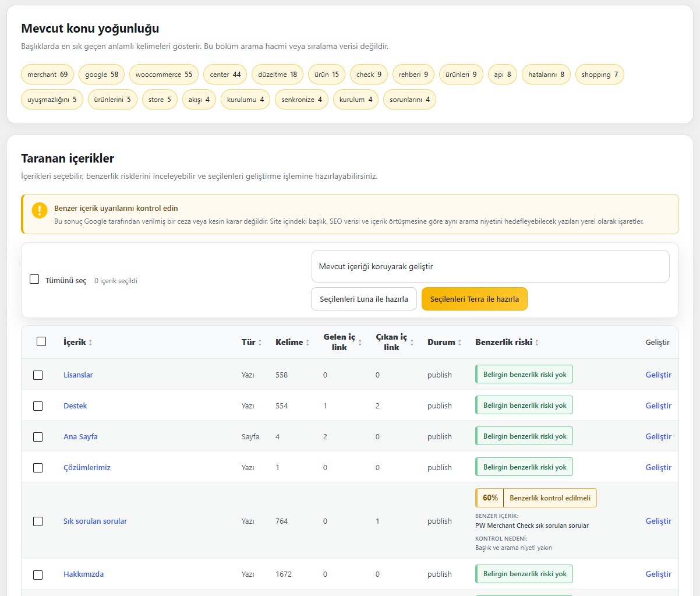
Task: Sort by Benzerlik riski column arrows
Action: click(537, 343)
